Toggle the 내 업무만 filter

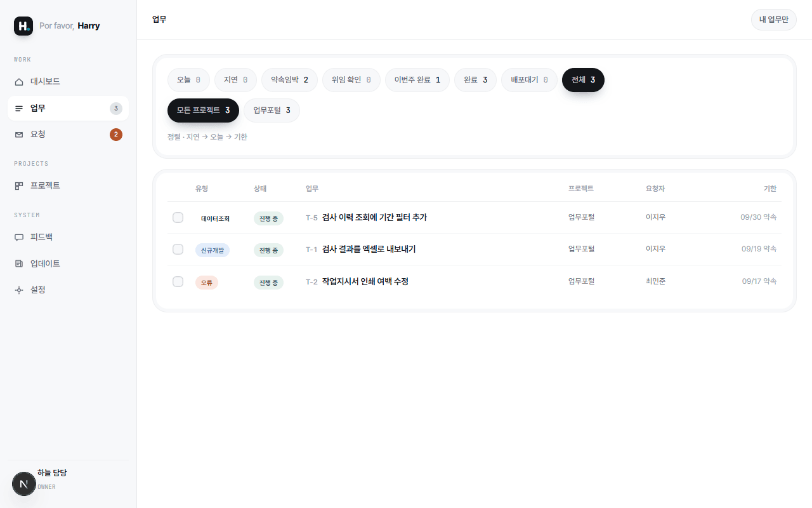pyautogui.click(x=773, y=20)
